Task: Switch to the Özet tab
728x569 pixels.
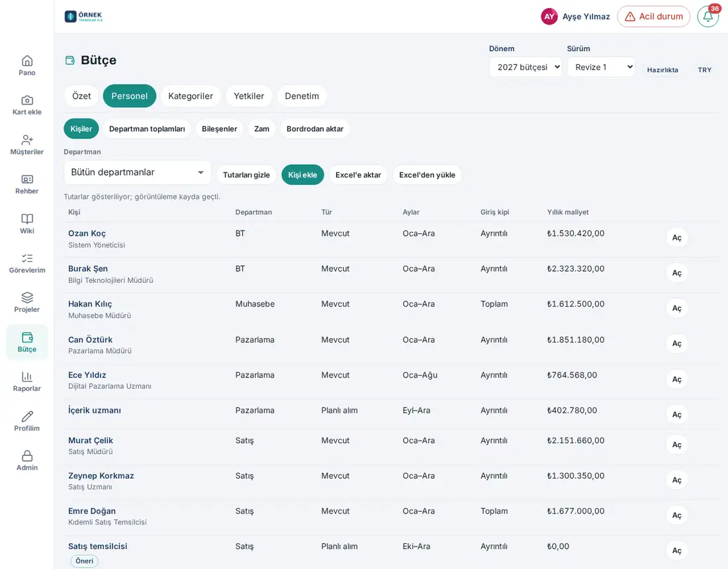Action: tap(81, 96)
